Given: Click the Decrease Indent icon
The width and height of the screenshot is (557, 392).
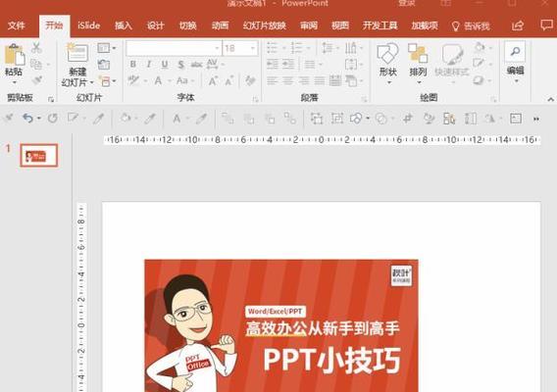Looking at the screenshot, I should click(x=273, y=65).
